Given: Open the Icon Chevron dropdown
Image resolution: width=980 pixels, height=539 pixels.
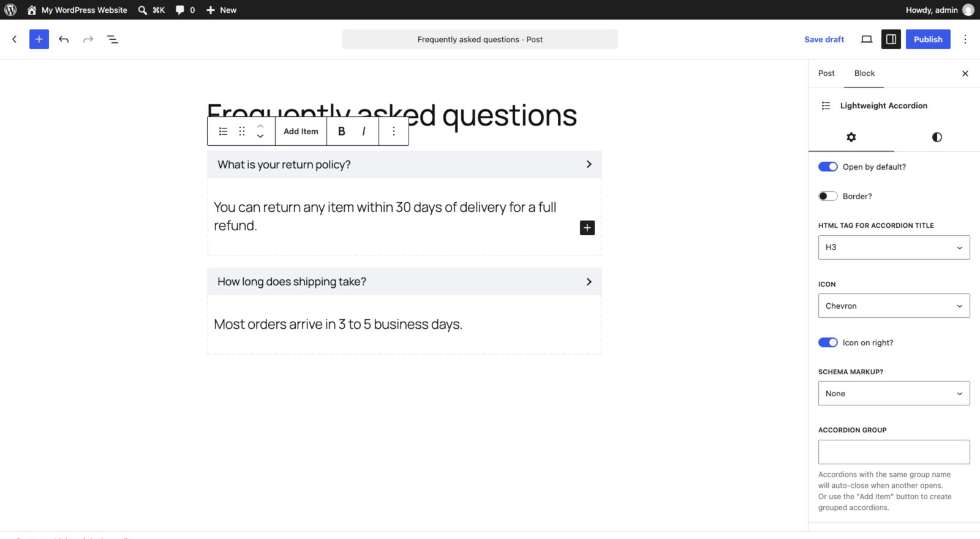Looking at the screenshot, I should 894,306.
